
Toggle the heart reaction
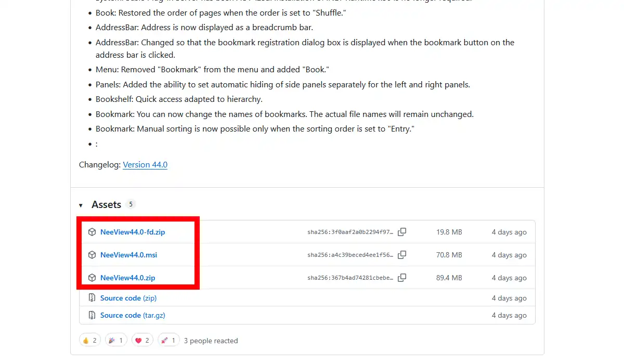(x=142, y=341)
